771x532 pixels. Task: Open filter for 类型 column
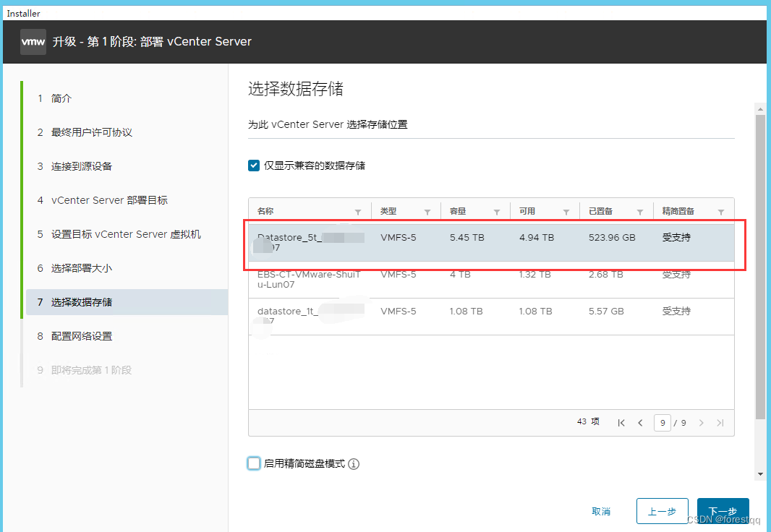coord(427,213)
